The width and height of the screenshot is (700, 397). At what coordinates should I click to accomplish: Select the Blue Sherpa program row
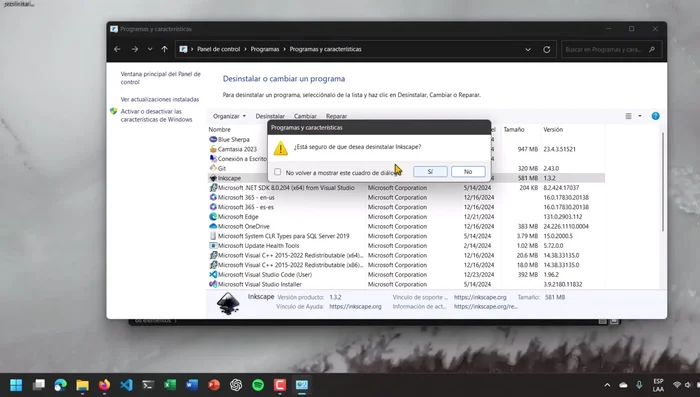tap(234, 139)
